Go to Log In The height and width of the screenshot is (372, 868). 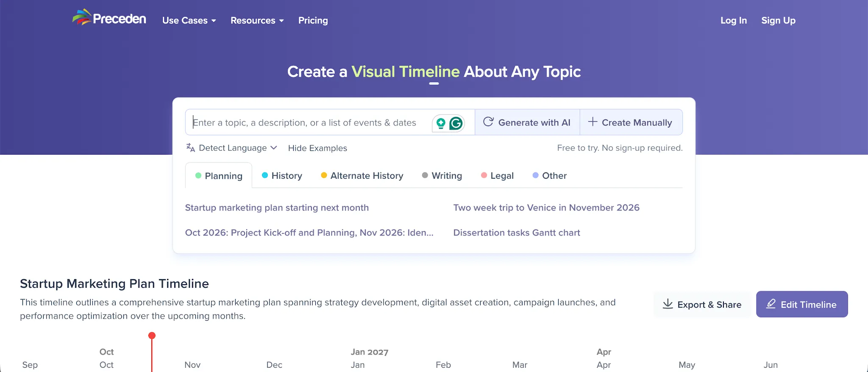(734, 20)
